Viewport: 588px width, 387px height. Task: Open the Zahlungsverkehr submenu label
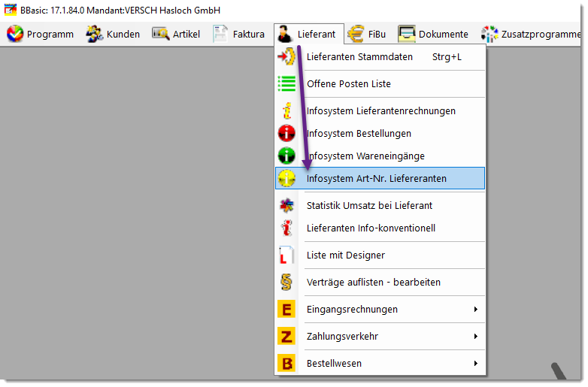pos(342,336)
